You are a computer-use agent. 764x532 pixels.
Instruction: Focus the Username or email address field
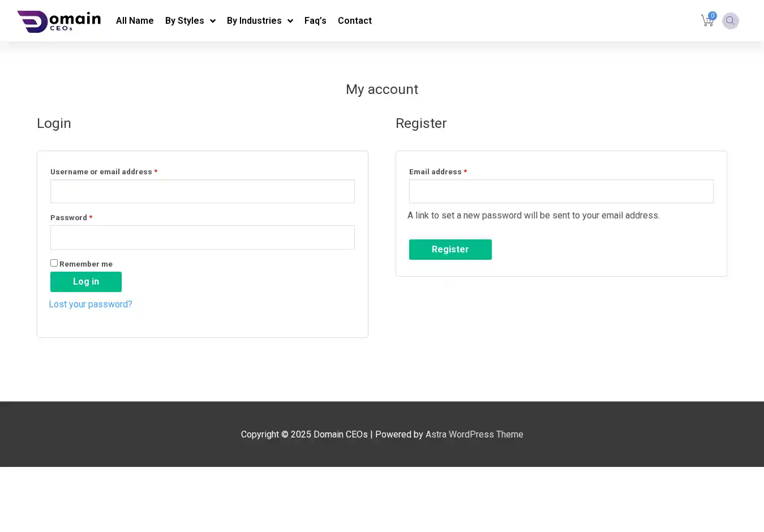pyautogui.click(x=203, y=192)
